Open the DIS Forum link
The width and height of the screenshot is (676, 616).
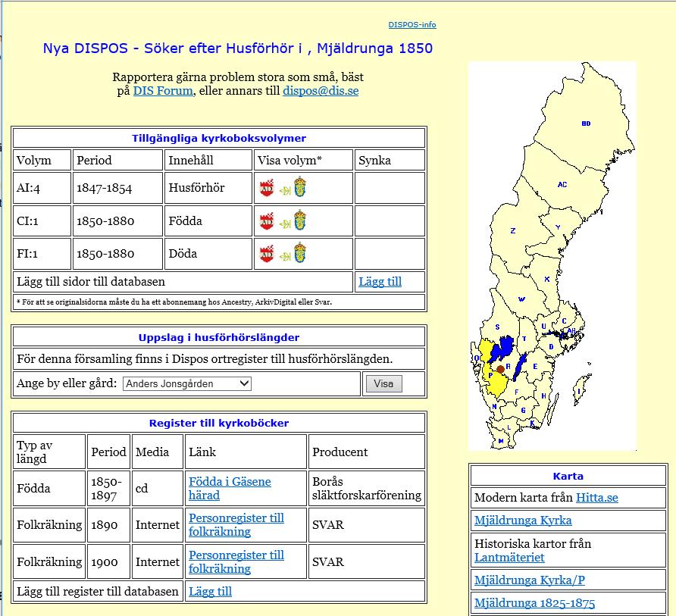[163, 90]
